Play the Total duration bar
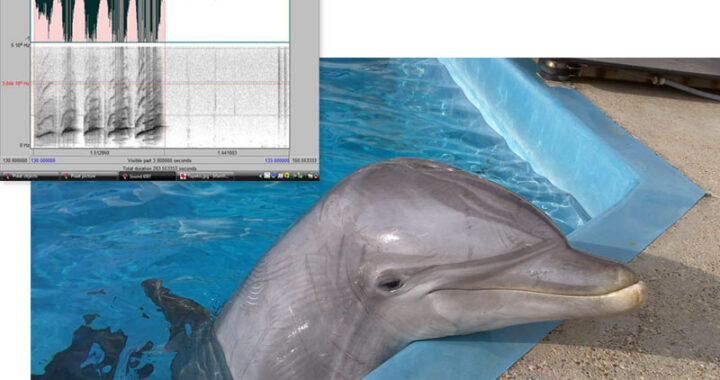The height and width of the screenshot is (380, 720). pyautogui.click(x=159, y=168)
